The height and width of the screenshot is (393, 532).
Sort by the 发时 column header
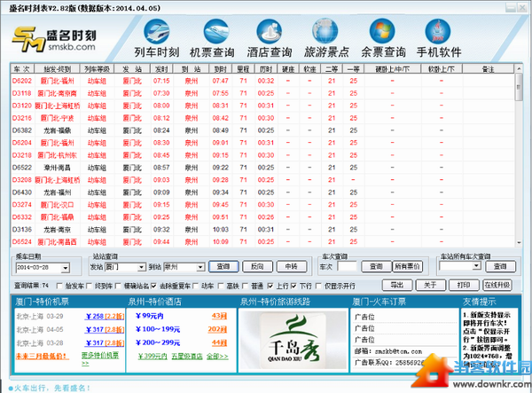pyautogui.click(x=161, y=69)
